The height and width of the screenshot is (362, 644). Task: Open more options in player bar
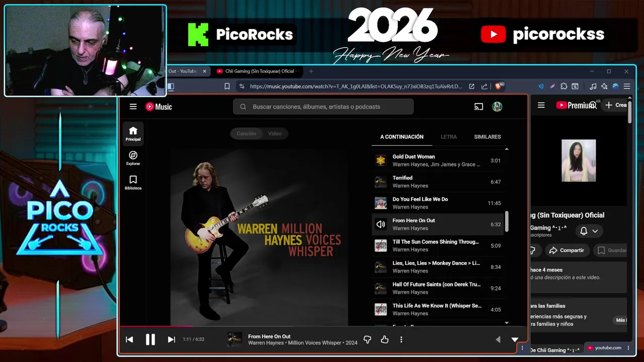401,339
